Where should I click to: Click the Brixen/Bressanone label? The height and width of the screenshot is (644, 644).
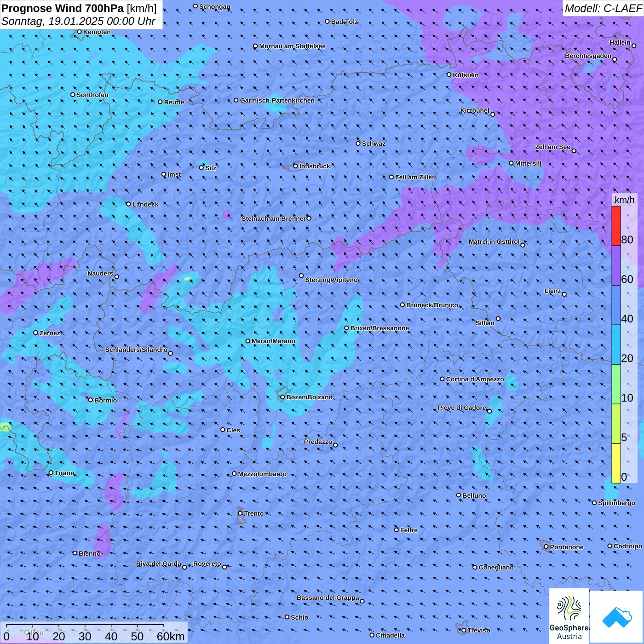pos(379,328)
